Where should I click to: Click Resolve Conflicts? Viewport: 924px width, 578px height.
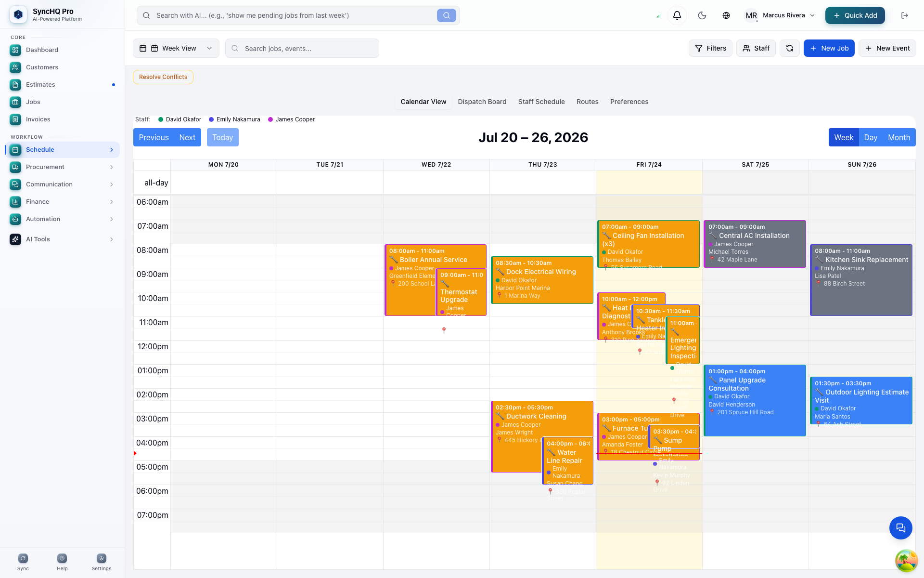(x=163, y=77)
